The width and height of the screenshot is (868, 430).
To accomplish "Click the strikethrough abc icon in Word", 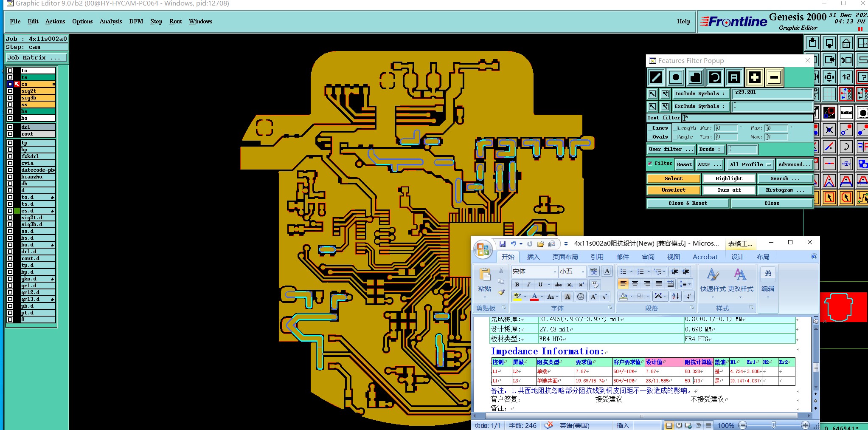I will point(558,285).
